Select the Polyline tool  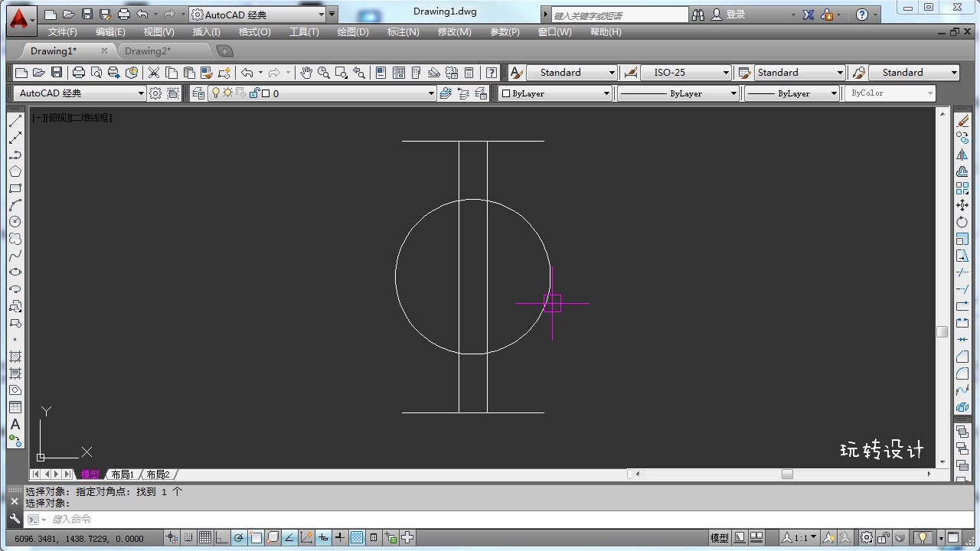pos(15,155)
